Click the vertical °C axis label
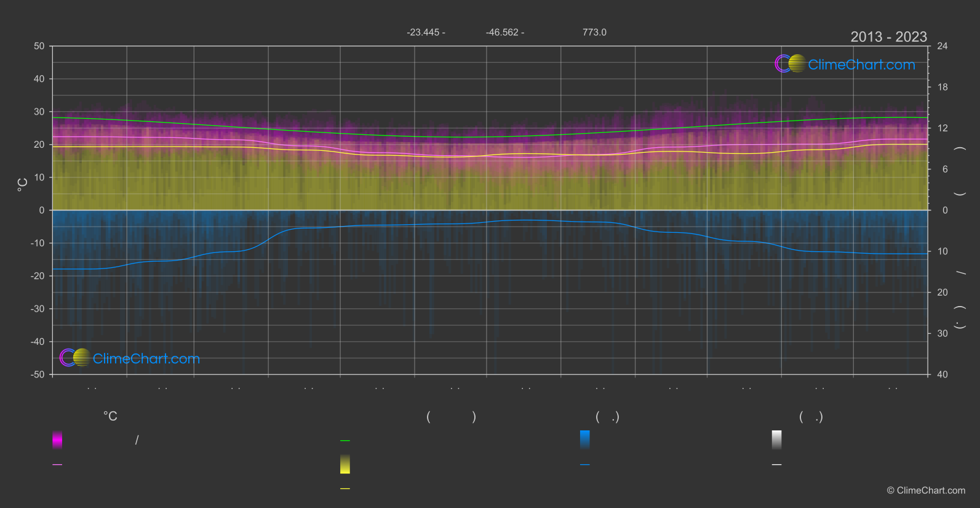This screenshot has height=508, width=980. [23, 185]
